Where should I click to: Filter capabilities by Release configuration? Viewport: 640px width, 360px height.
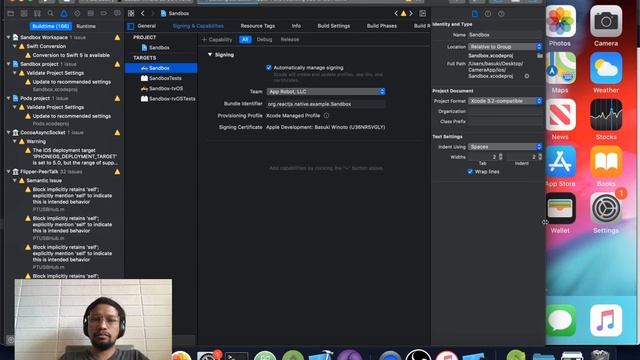tap(290, 40)
